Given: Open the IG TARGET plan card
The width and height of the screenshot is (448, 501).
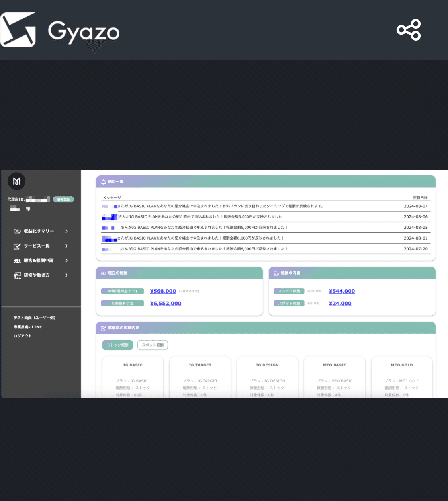Looking at the screenshot, I should [200, 377].
